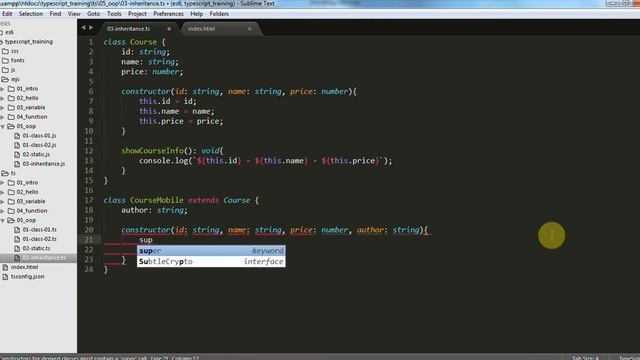Click file icon beside 01-class-02.js

pyautogui.click(x=17, y=145)
